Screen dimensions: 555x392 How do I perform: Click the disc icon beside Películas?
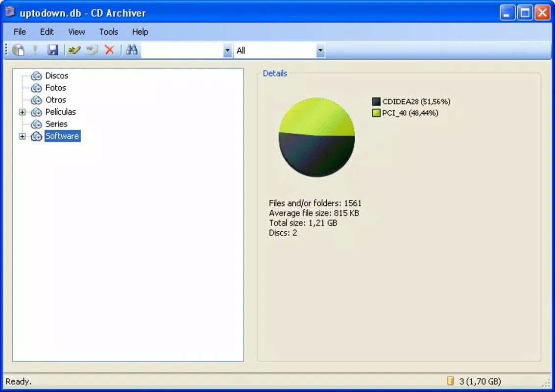tap(36, 112)
